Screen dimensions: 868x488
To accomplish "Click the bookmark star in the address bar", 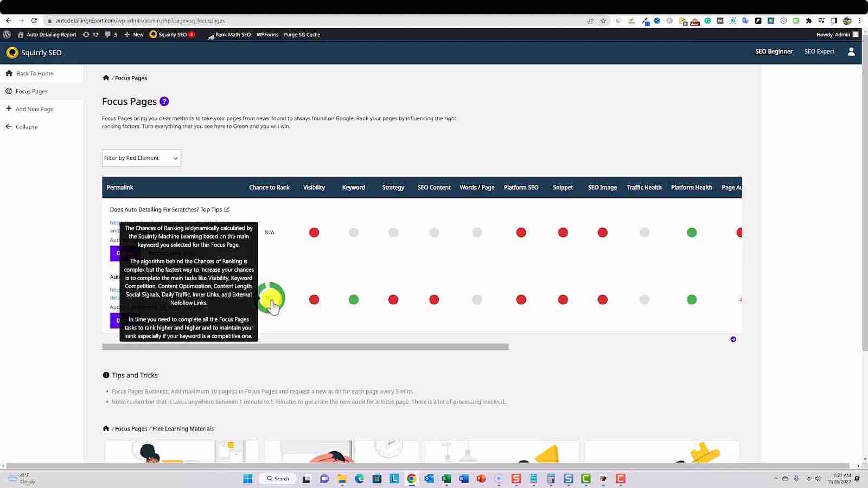I will [x=603, y=21].
